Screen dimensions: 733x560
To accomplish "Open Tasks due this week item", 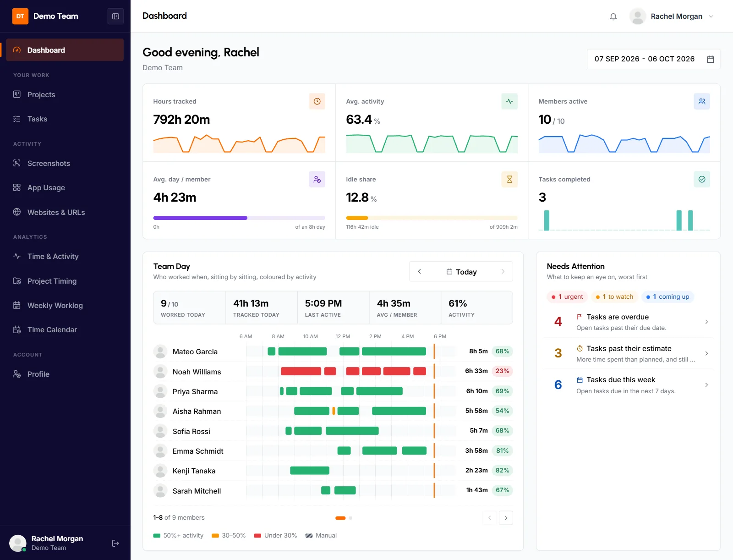I will tap(628, 385).
